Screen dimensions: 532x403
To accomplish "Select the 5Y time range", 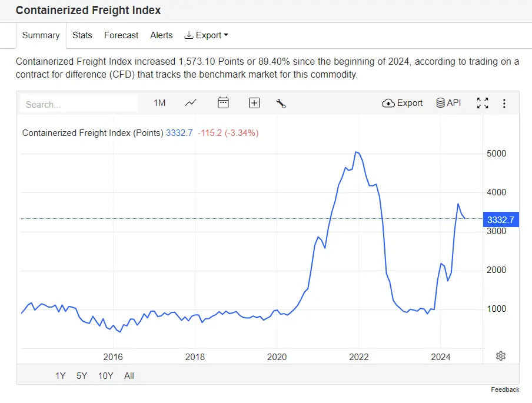I will 82,375.
